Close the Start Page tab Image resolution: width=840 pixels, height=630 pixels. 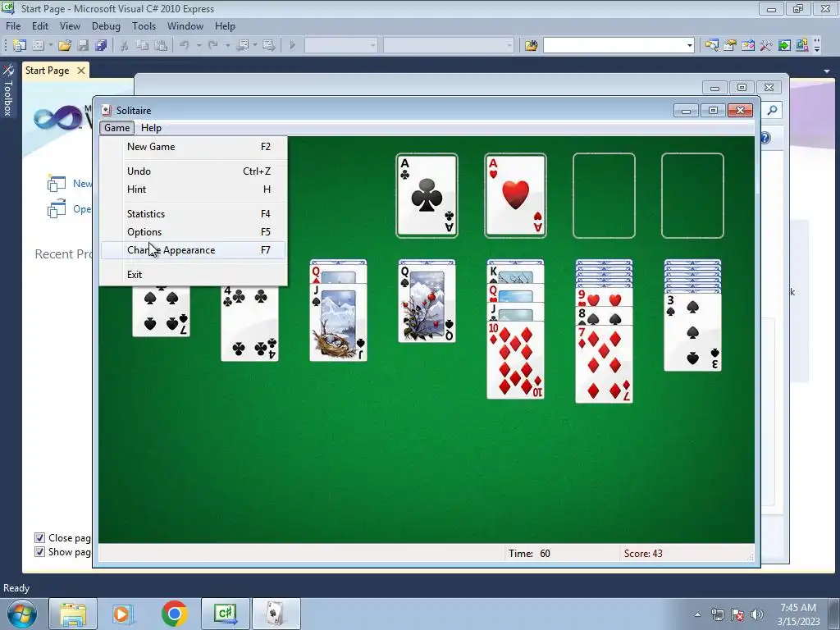[x=81, y=71]
